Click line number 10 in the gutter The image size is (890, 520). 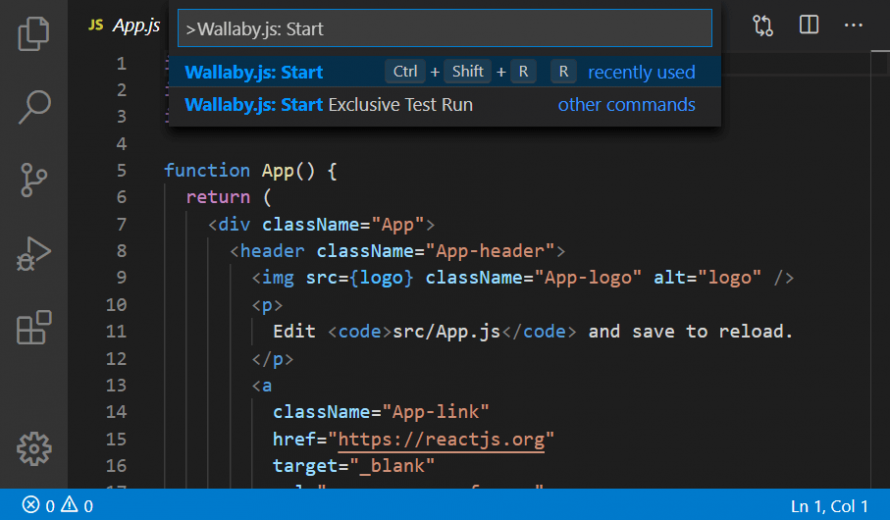(116, 305)
